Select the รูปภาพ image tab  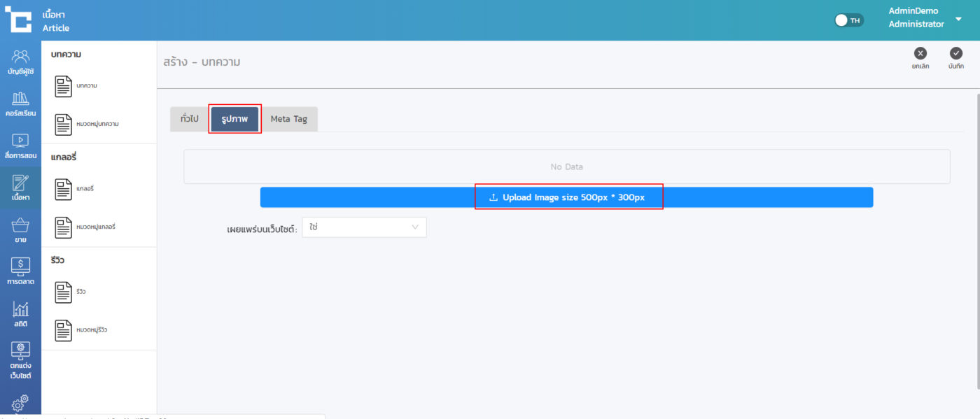234,119
